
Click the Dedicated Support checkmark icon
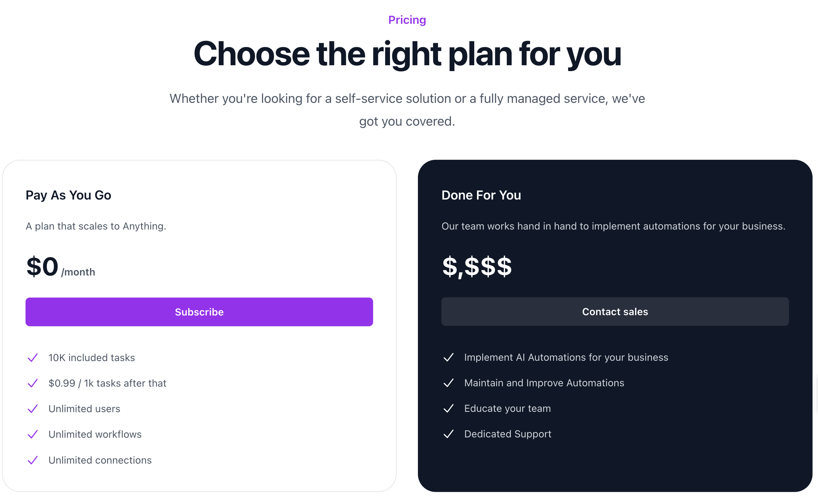[x=448, y=434]
